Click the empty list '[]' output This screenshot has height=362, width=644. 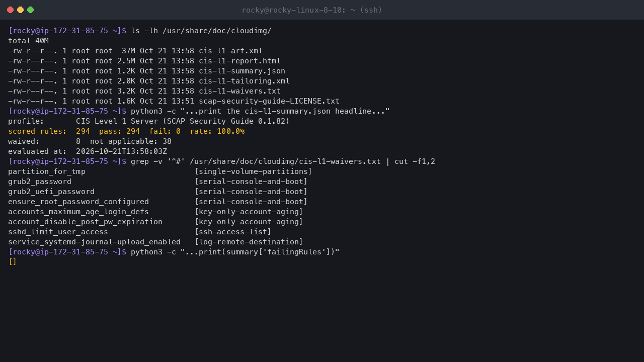[13, 262]
